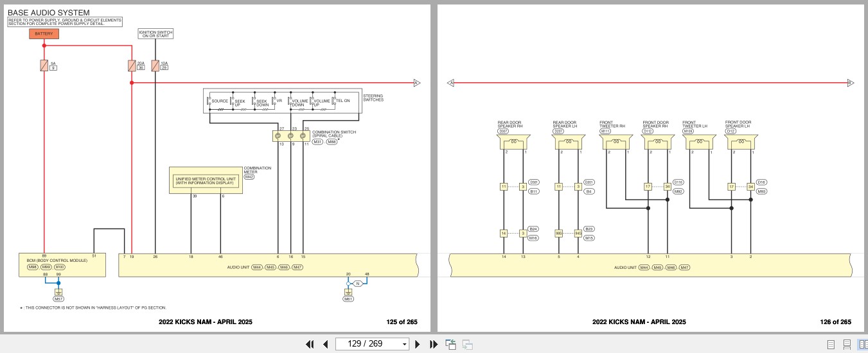868x353 pixels.
Task: Click the harness layout footnote text
Action: [93, 308]
